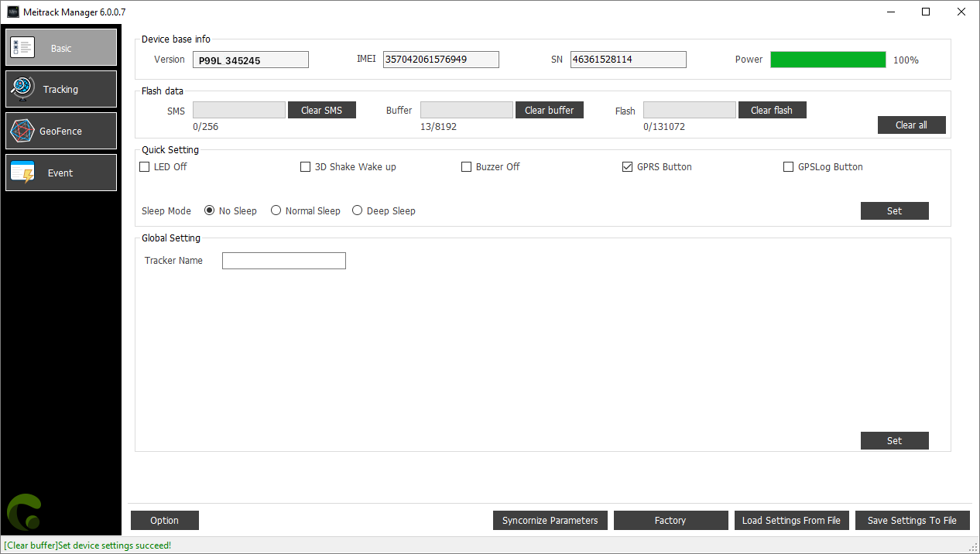Open the GeoFence tab

[x=61, y=131]
